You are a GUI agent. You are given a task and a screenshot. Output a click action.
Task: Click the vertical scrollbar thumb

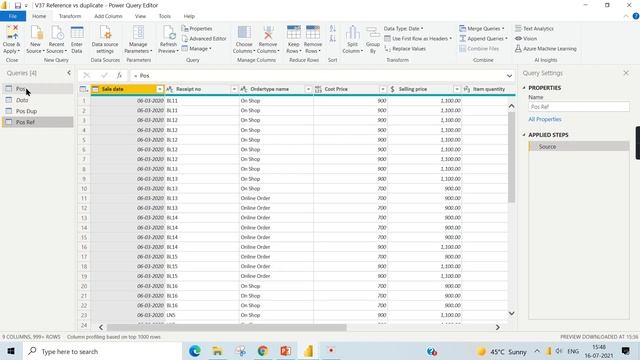[x=511, y=157]
